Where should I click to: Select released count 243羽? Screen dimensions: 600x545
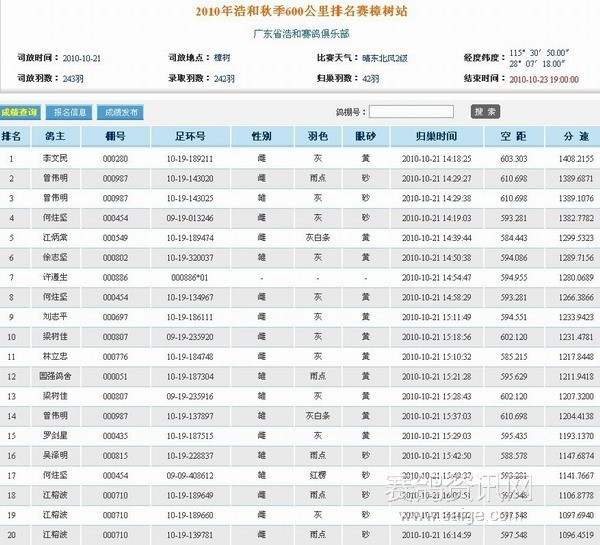tap(73, 79)
